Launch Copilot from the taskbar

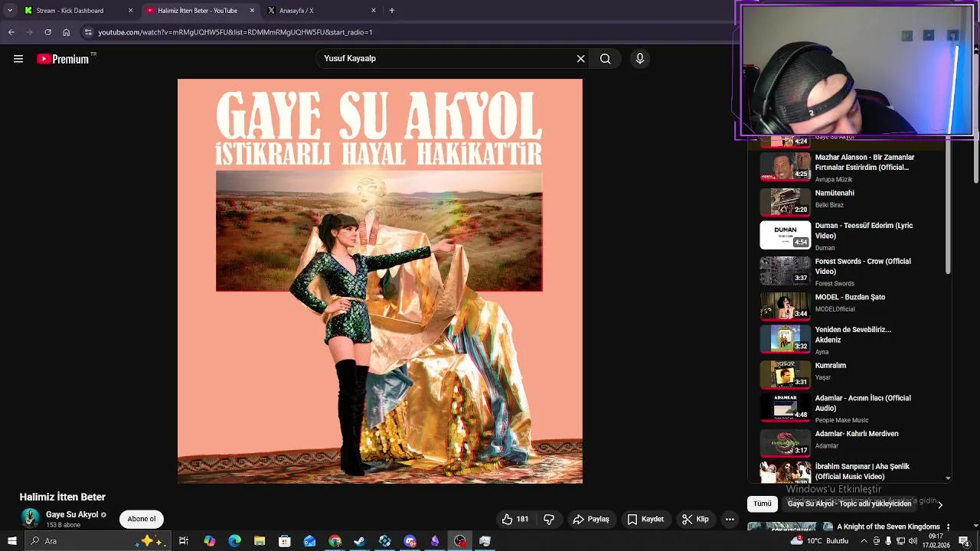point(209,541)
